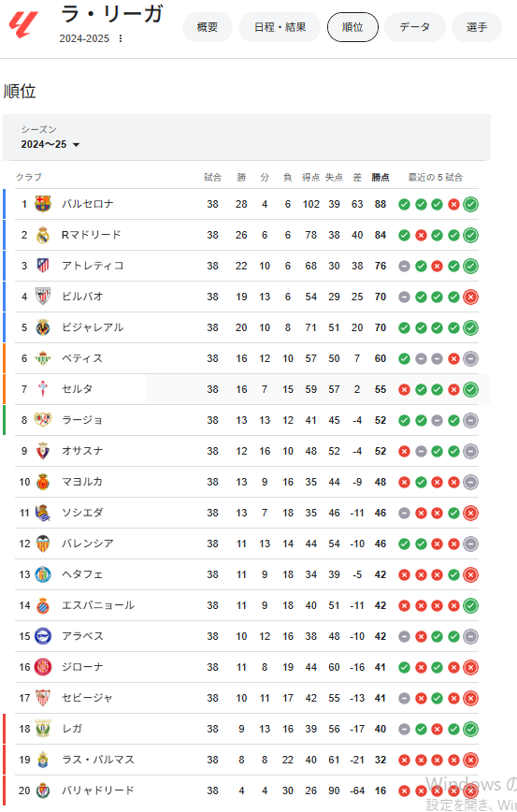Click the Espanyol club crest
Viewport: 517px width, 812px height.
(x=43, y=605)
